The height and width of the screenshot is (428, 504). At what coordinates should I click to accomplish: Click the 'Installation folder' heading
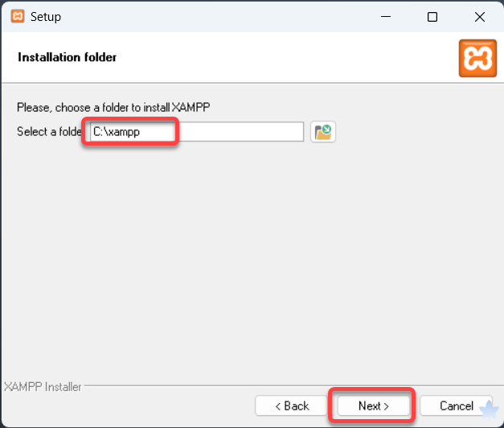click(x=67, y=57)
